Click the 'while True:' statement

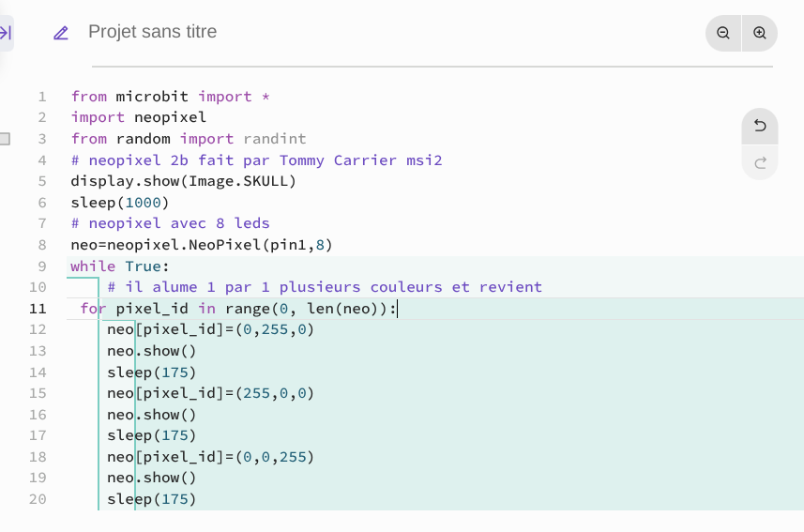(x=119, y=266)
